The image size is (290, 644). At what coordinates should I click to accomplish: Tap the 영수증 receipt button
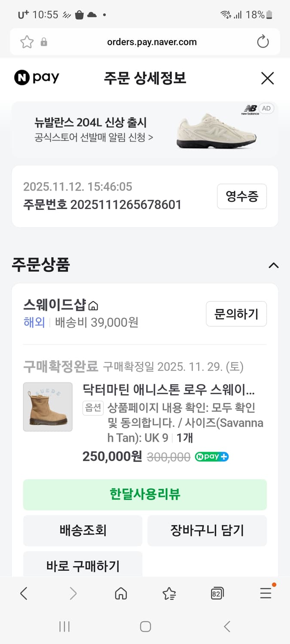(242, 196)
